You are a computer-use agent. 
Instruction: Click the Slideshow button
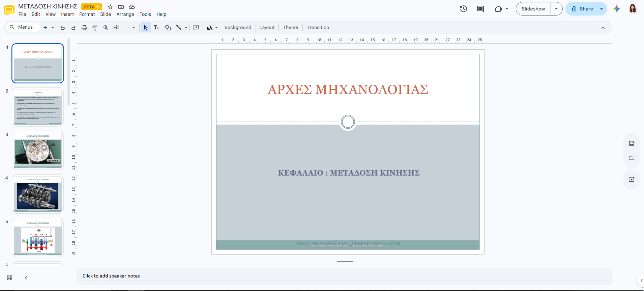coord(533,9)
